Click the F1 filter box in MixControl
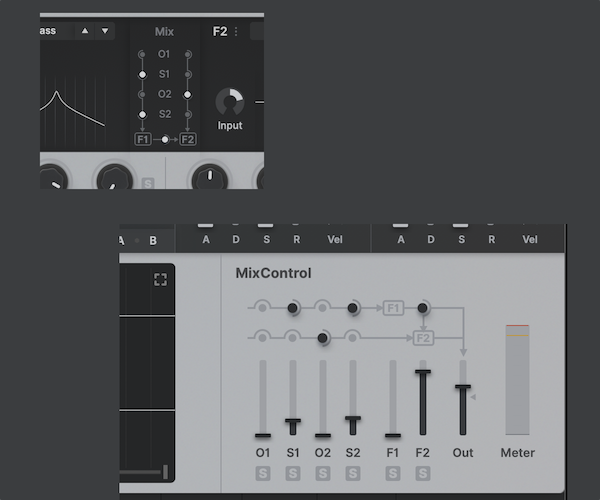The height and width of the screenshot is (500, 600). click(393, 308)
